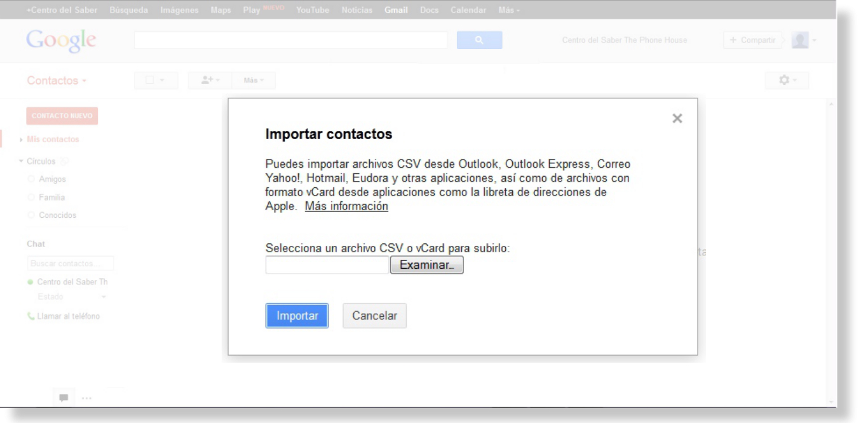
Task: Click the Google logo
Action: point(62,40)
